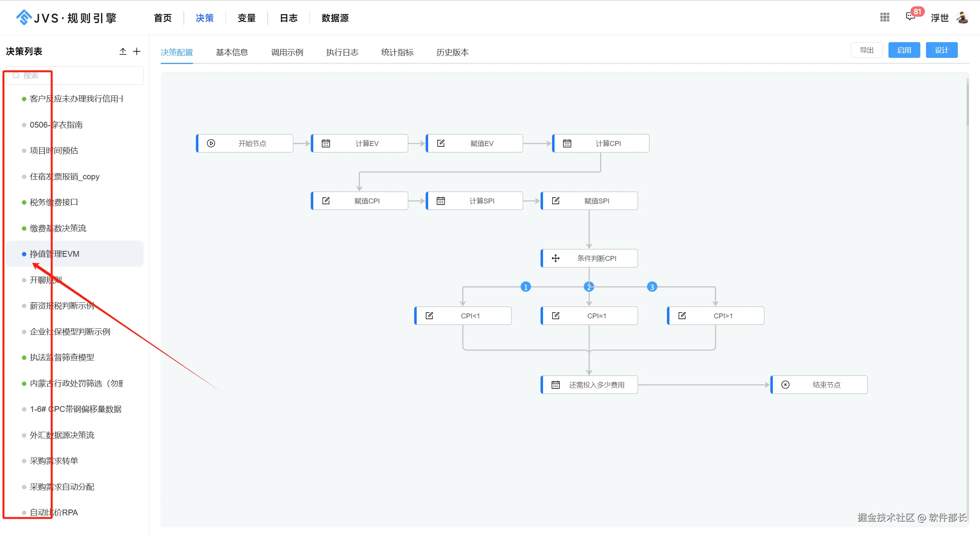Click the 导出 button
This screenshot has width=980, height=536.
(866, 50)
